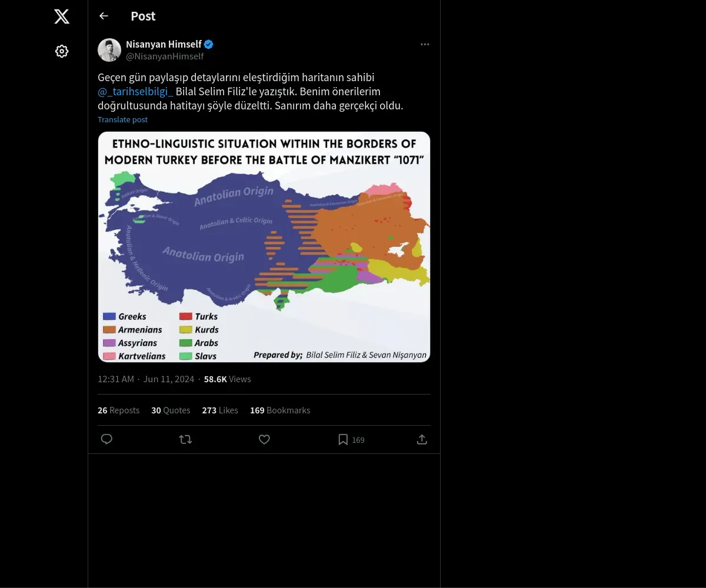The height and width of the screenshot is (588, 706).
Task: Open the three-dot more options menu
Action: pos(425,45)
